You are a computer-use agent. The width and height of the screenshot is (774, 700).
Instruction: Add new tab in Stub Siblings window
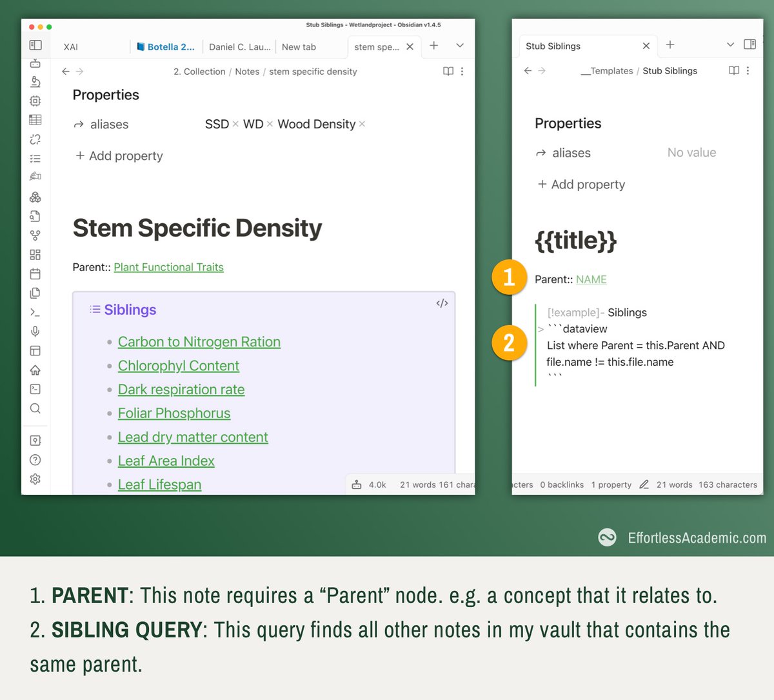click(670, 45)
